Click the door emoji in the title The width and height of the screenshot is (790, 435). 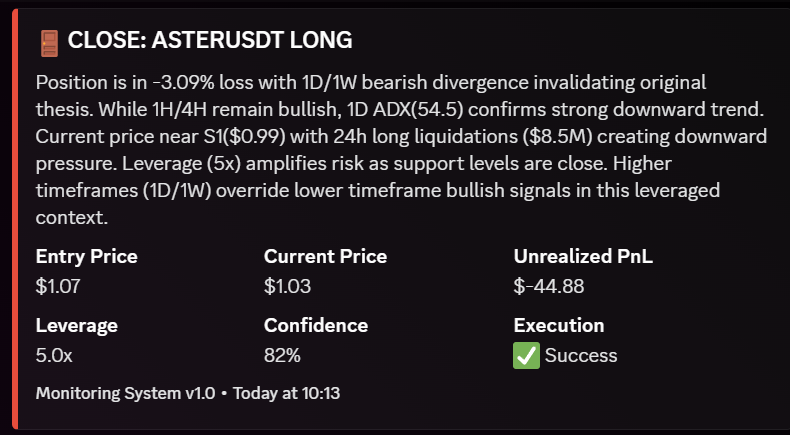49,41
